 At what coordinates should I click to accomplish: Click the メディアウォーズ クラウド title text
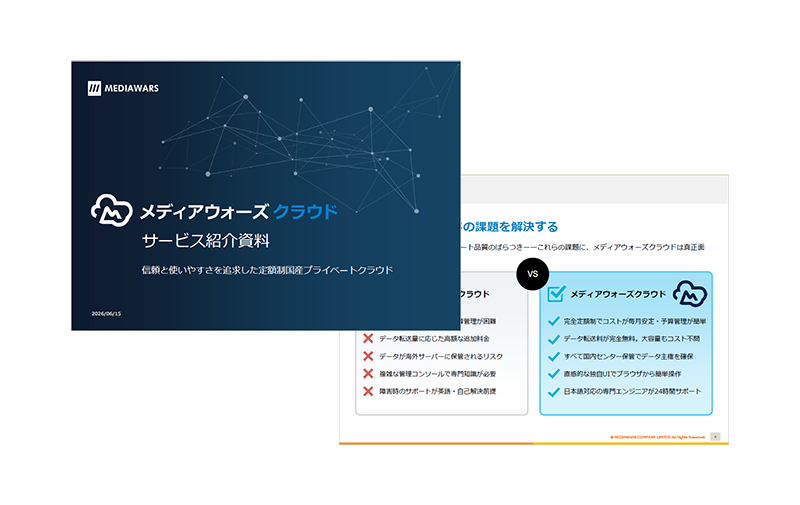tap(239, 212)
